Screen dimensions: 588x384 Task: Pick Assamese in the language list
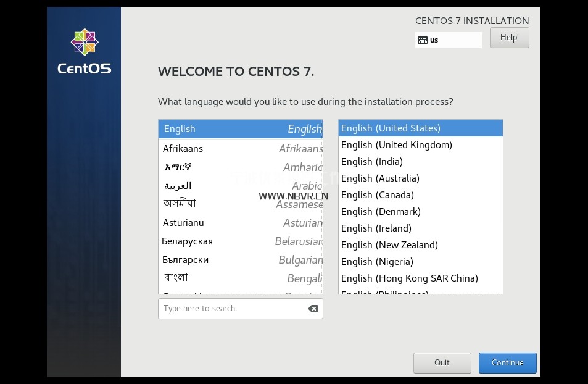point(240,204)
